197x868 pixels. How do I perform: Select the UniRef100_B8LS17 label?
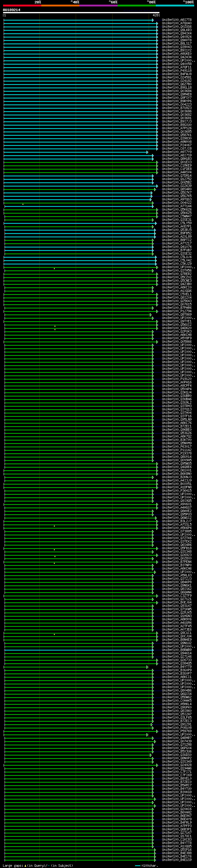(x=177, y=43)
